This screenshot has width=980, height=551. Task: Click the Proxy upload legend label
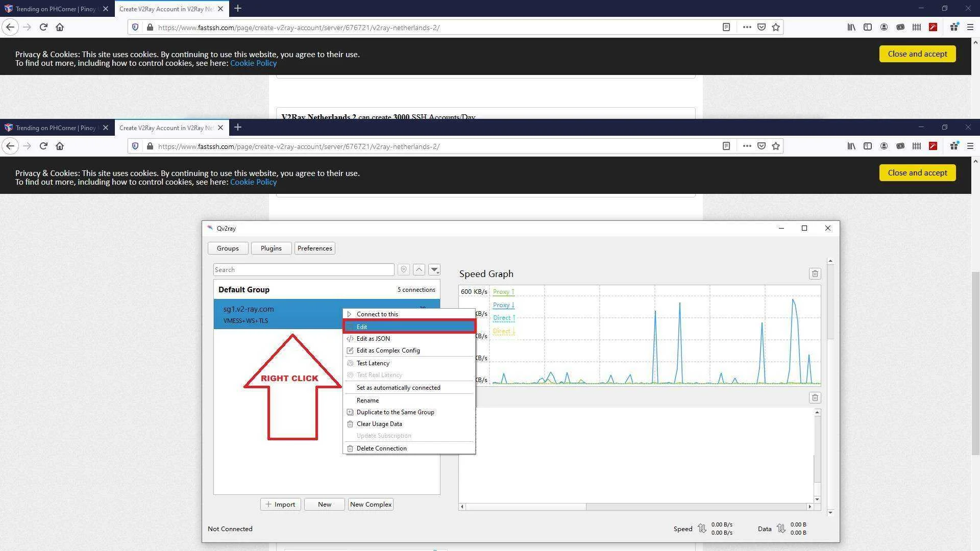pyautogui.click(x=503, y=292)
